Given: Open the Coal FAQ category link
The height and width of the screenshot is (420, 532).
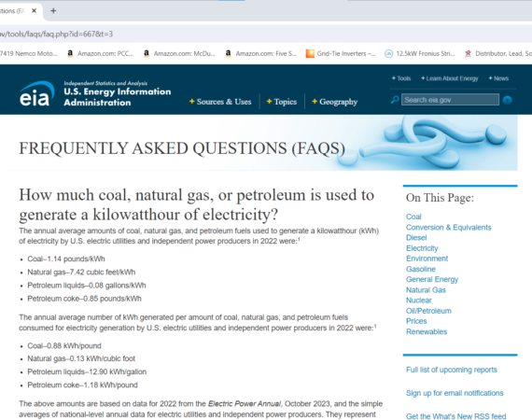Looking at the screenshot, I should pos(413,217).
